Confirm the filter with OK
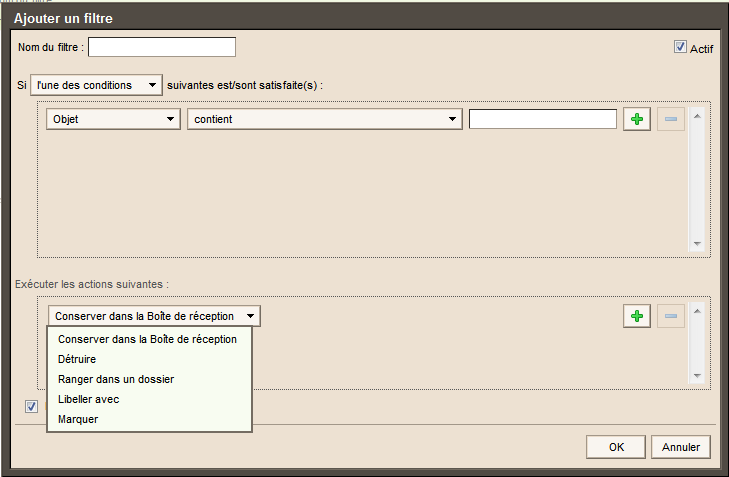Screen dimensions: 729x477 click(x=616, y=447)
